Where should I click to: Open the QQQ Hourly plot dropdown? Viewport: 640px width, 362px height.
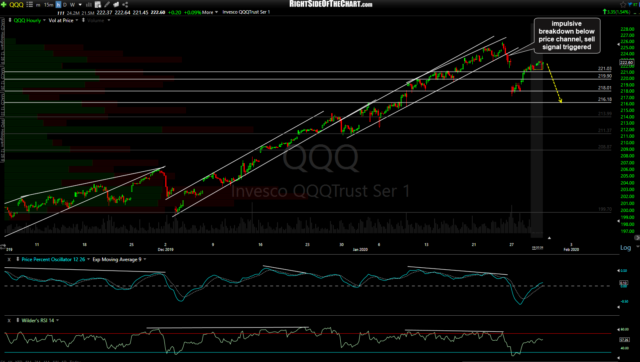click(x=44, y=20)
